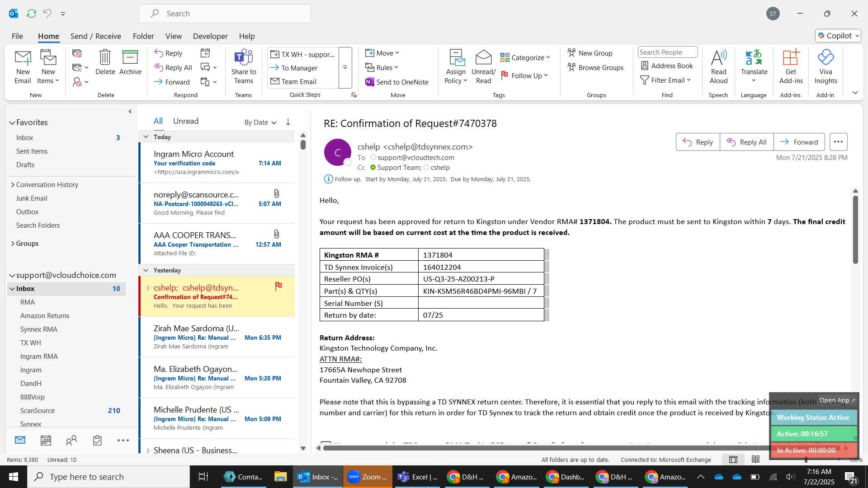Open the View tab
The image size is (868, 488).
[174, 36]
